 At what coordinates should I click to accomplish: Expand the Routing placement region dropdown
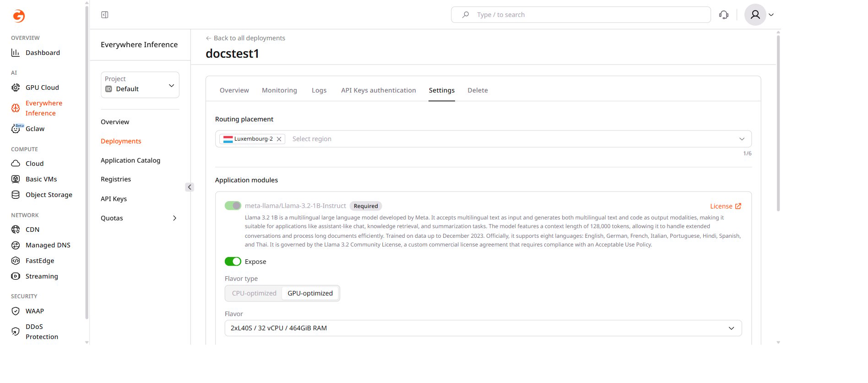(742, 139)
